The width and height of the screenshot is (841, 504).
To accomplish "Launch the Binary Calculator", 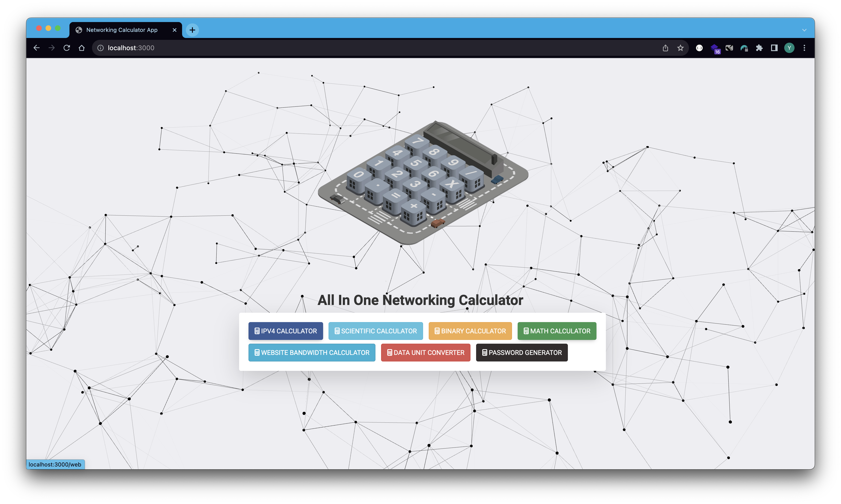I will click(470, 331).
